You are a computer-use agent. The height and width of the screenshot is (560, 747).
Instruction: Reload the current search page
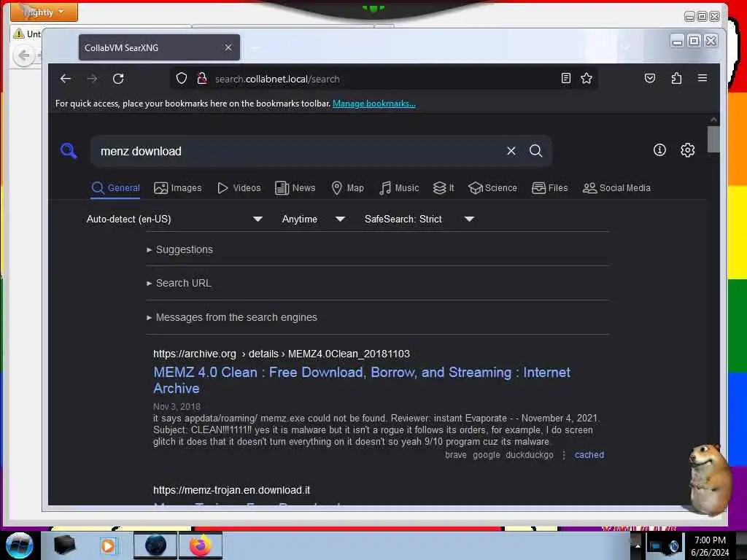[x=118, y=79]
